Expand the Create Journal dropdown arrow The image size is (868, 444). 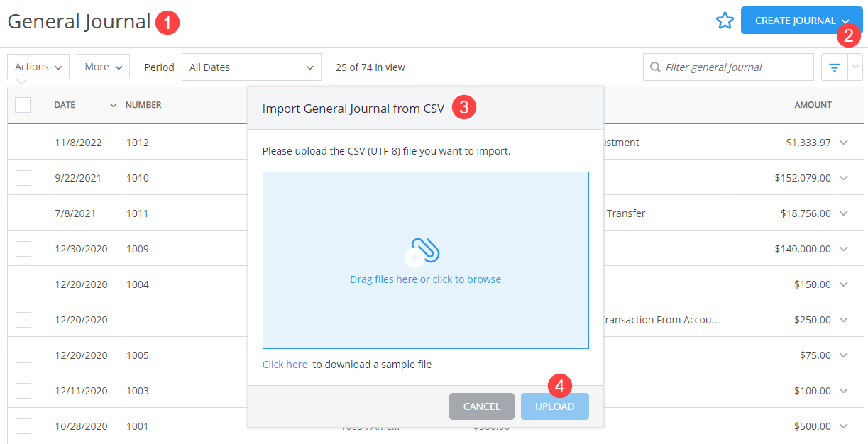click(850, 21)
